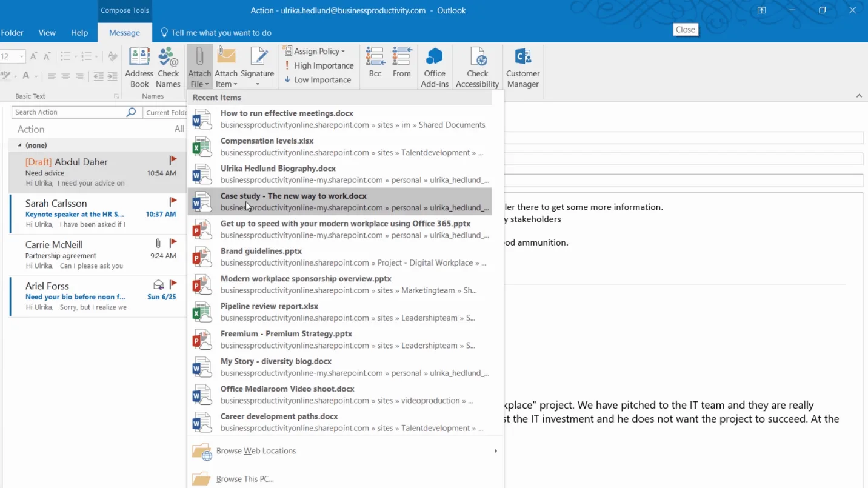Show the From field
868x488 pixels.
pyautogui.click(x=402, y=63)
